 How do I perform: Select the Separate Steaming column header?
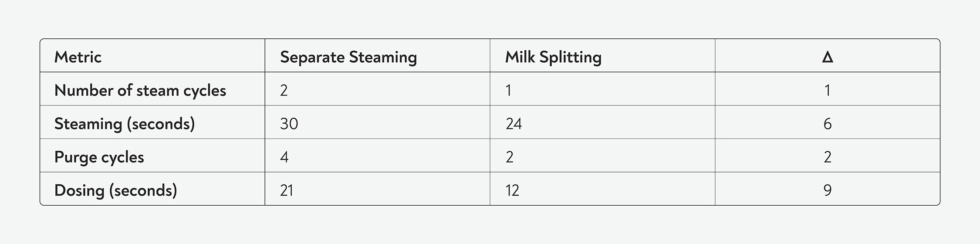point(348,57)
